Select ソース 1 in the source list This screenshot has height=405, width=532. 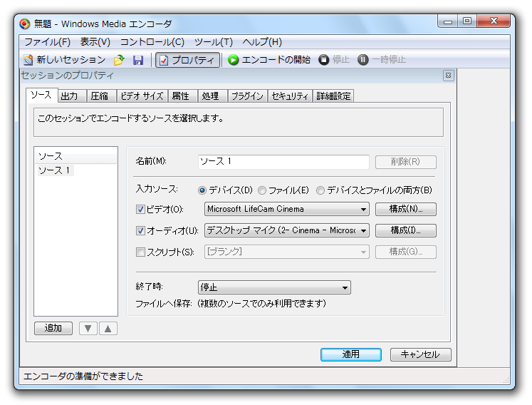click(54, 170)
